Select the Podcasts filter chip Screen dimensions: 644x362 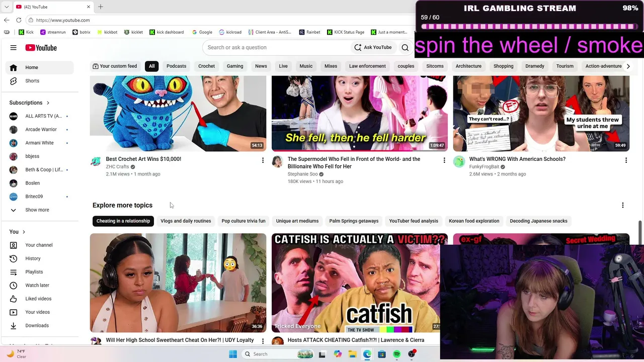(x=176, y=66)
